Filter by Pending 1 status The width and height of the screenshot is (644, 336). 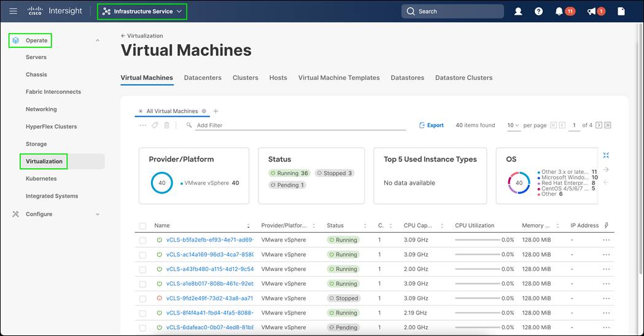pos(287,186)
